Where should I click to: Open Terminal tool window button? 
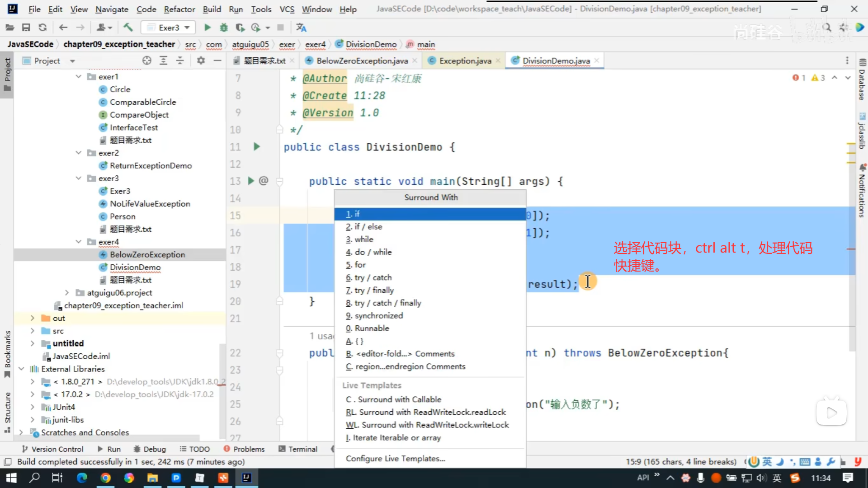tap(298, 449)
